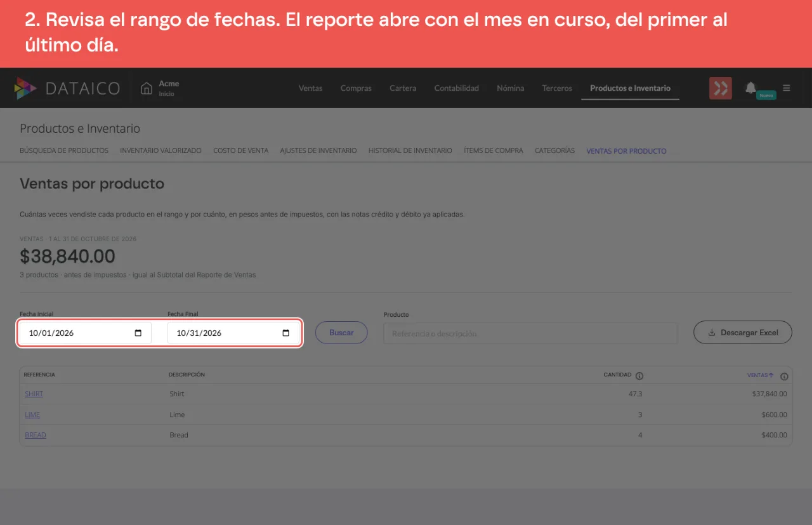Screen dimensions: 812x525
Task: Click the Descargar Excel button
Action: tap(743, 333)
